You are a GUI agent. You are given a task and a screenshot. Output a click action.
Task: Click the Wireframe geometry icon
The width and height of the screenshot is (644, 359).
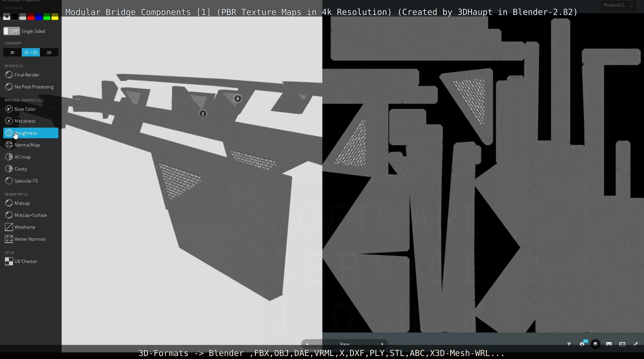[x=9, y=227]
